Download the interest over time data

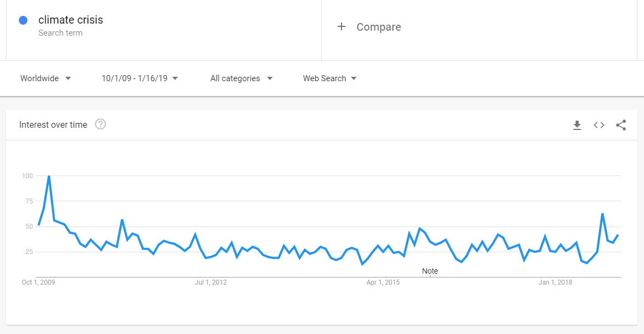[577, 125]
